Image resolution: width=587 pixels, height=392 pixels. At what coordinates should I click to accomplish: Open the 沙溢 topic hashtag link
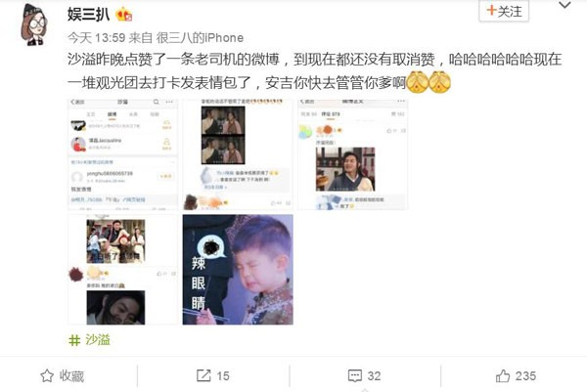tap(98, 340)
